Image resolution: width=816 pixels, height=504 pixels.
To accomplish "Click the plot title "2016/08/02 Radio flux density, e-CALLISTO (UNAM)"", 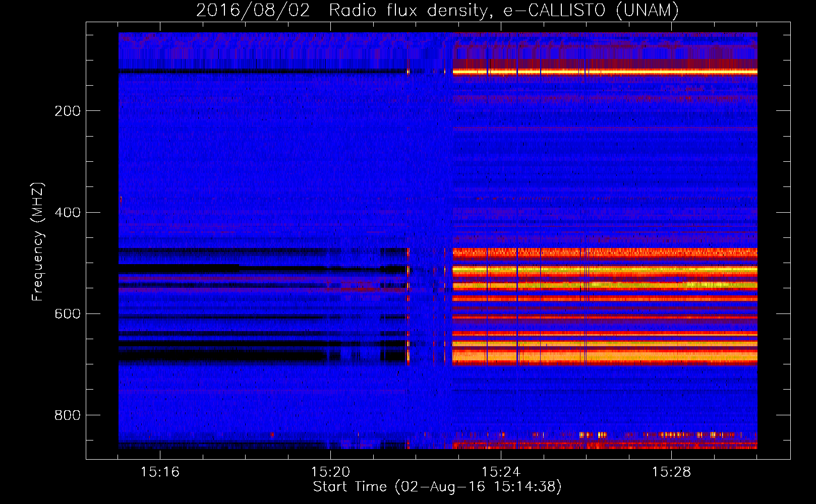I will pos(437,10).
